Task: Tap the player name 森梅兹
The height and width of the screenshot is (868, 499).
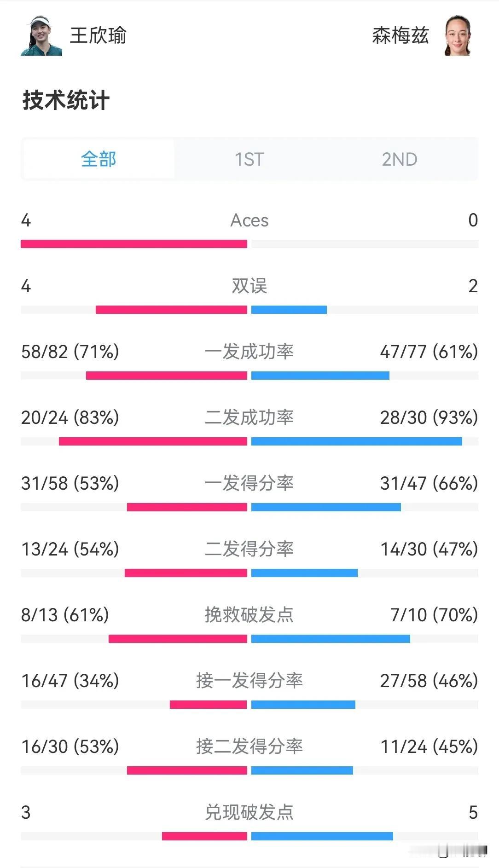Action: tap(400, 35)
